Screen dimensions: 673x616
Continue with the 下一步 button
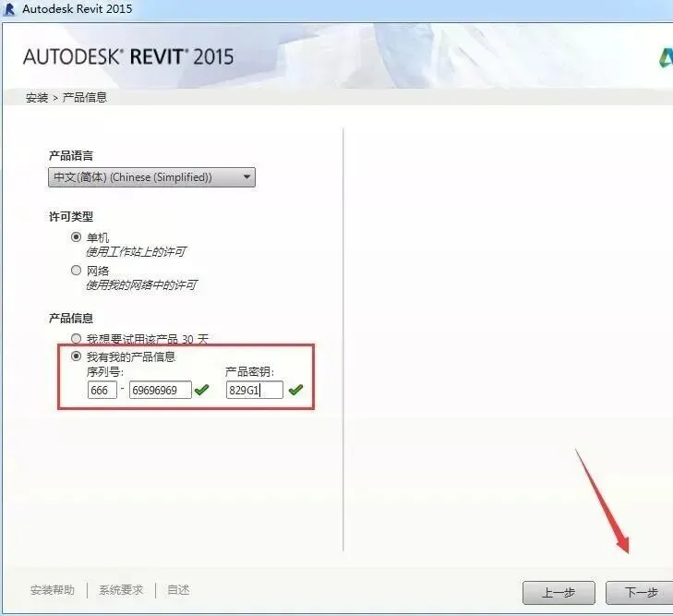click(x=640, y=593)
